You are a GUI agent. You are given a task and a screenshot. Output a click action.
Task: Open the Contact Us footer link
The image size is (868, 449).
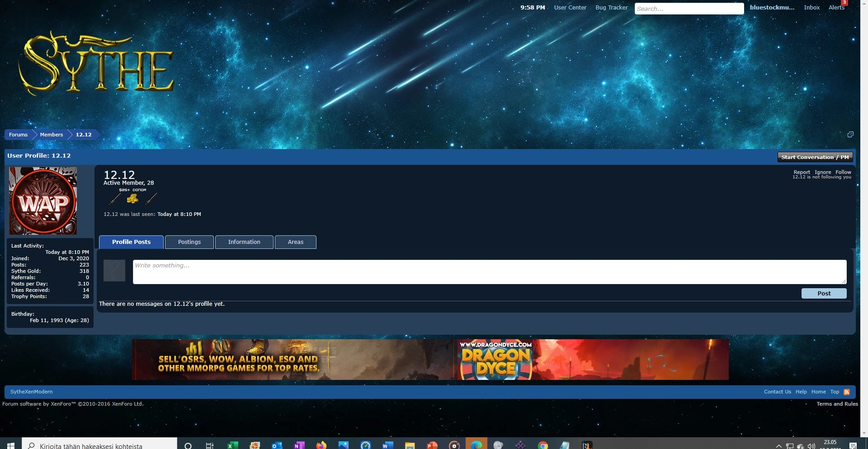point(778,392)
